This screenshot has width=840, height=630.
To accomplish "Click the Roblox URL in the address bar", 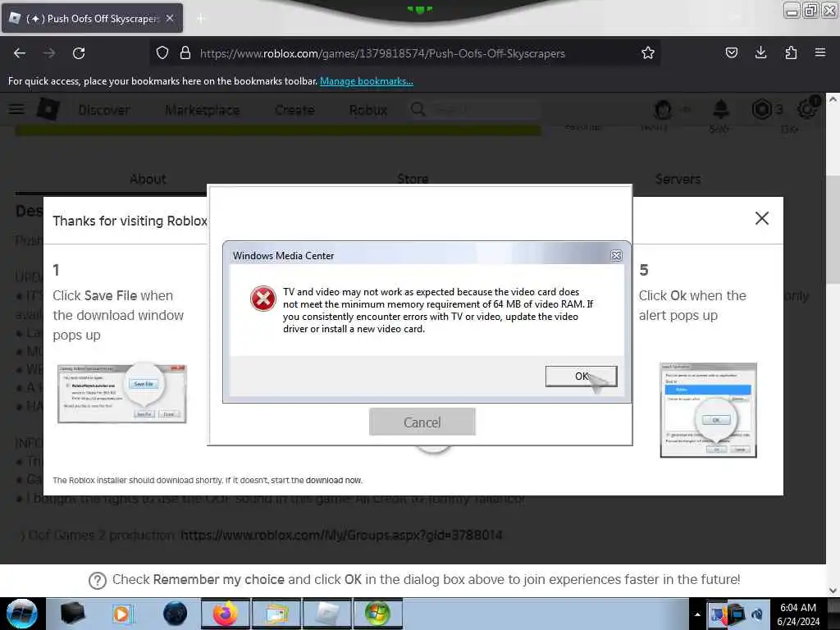I will (x=382, y=53).
